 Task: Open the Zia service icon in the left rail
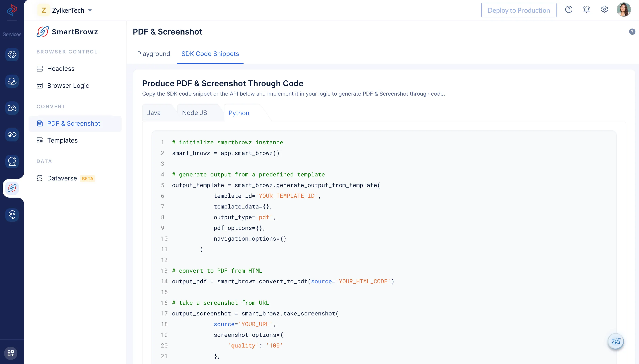click(x=12, y=108)
